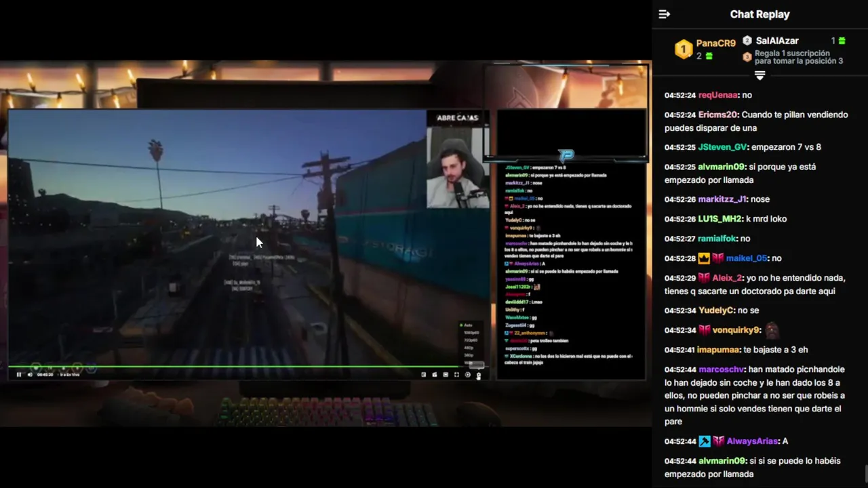The height and width of the screenshot is (488, 868).
Task: Toggle fullscreen on the embedded player
Action: 456,375
